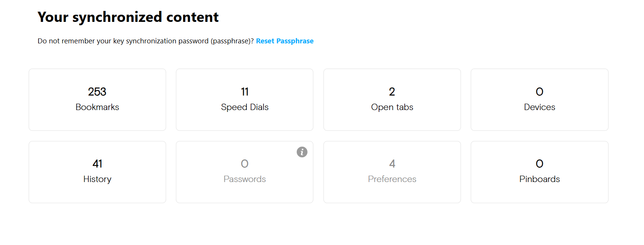Click the info icon on Passwords card
644x245 pixels.
pos(302,152)
